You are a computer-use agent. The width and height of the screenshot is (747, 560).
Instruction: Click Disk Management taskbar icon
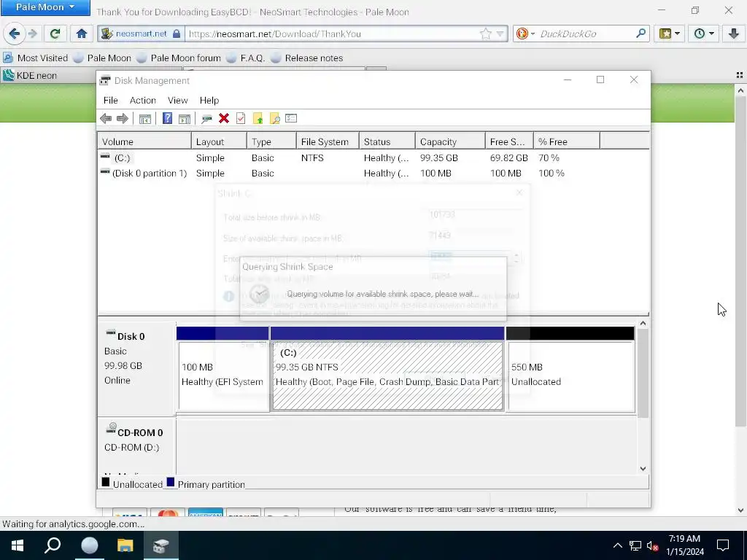(x=161, y=545)
